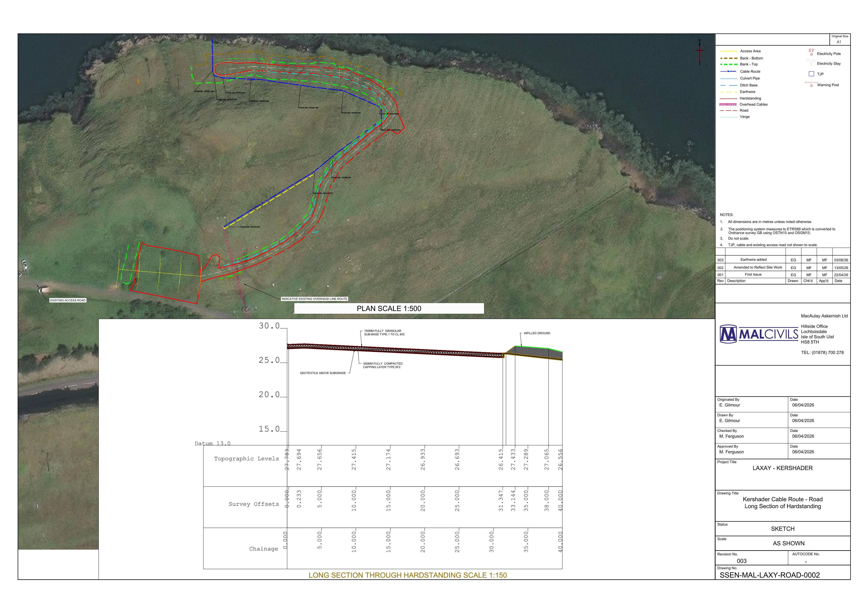Image resolution: width=868 pixels, height=613 pixels.
Task: Click the Chainage row header
Action: pos(263,549)
